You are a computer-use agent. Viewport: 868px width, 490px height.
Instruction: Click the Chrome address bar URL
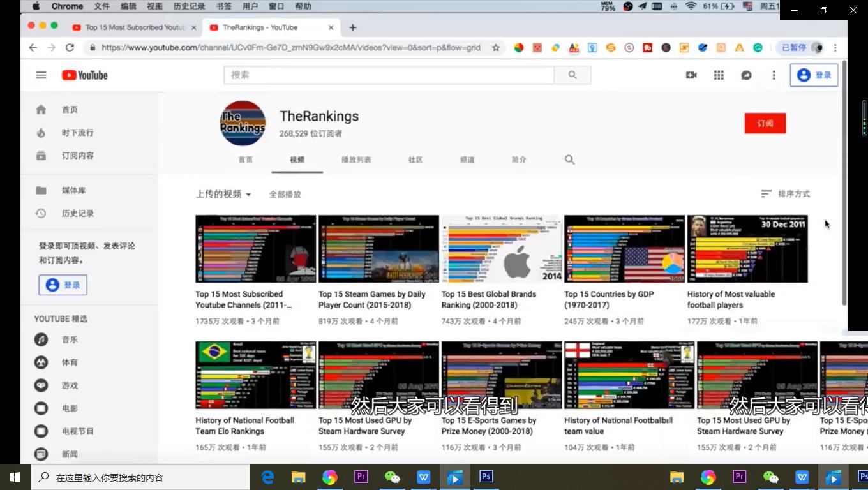click(x=290, y=48)
